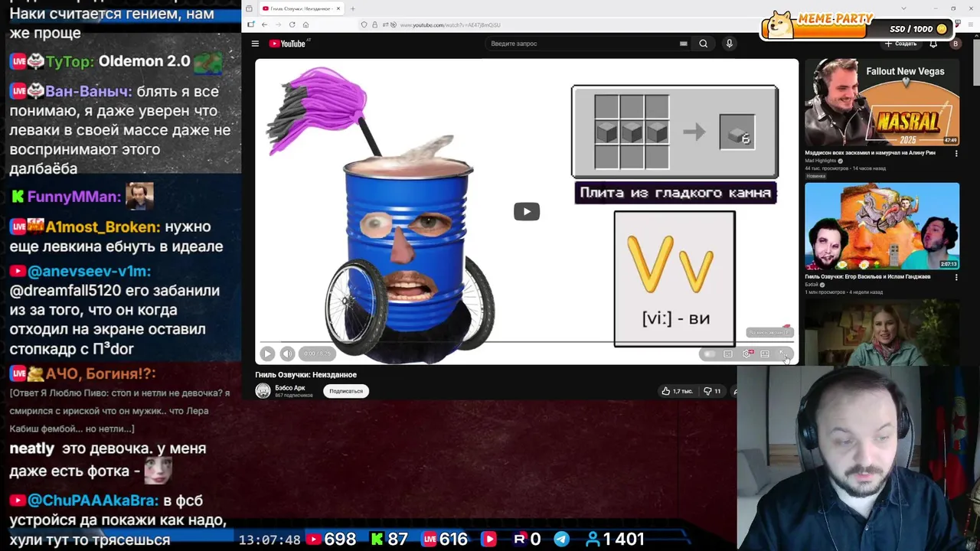Click the Подписаться subscribe button
This screenshot has width=980, height=551.
tap(346, 391)
